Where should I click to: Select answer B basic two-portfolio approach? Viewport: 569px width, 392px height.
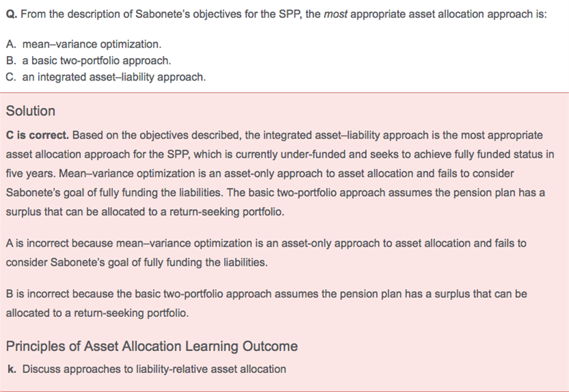tap(96, 61)
